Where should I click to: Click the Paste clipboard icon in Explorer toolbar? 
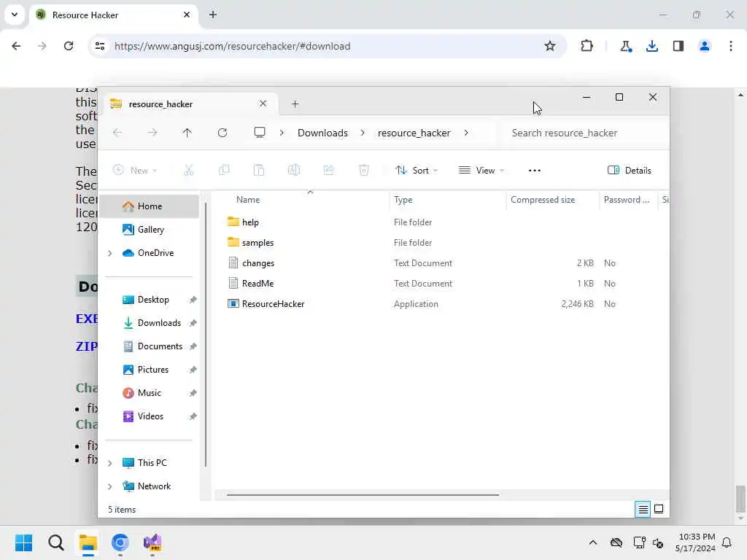[259, 171]
